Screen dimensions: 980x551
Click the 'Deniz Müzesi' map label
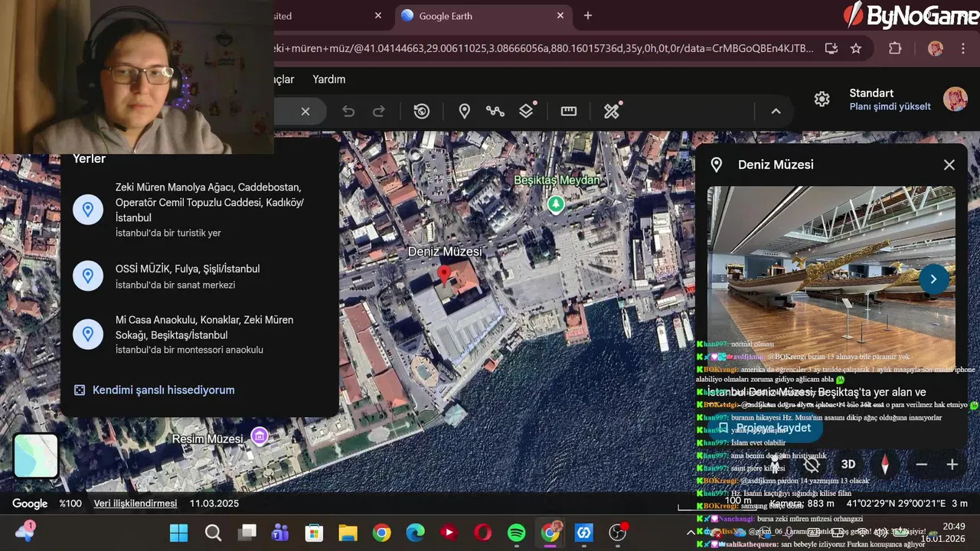(x=445, y=252)
